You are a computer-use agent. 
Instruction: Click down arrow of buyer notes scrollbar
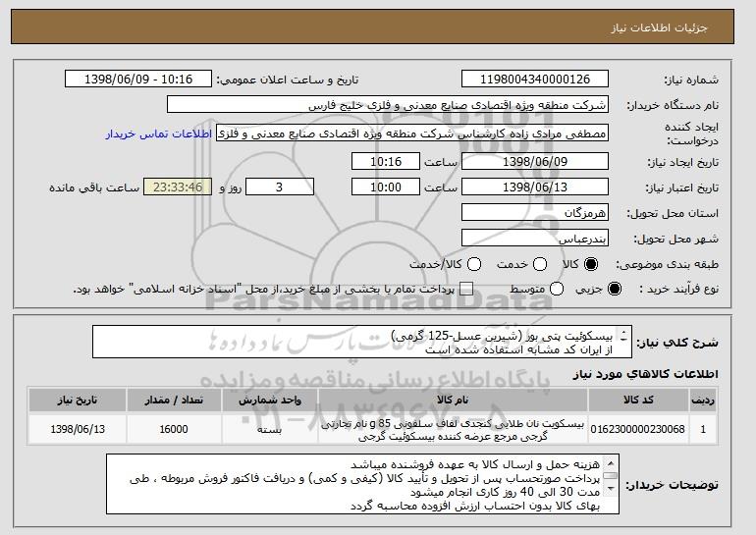tap(611, 489)
